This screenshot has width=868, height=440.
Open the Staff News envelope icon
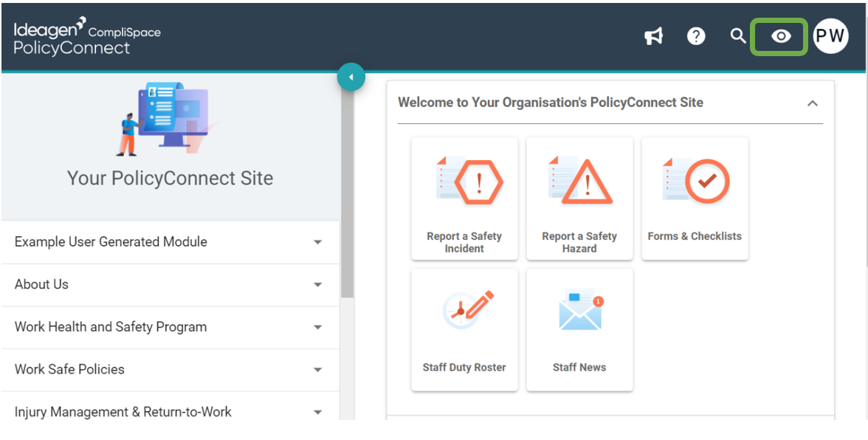coord(581,310)
